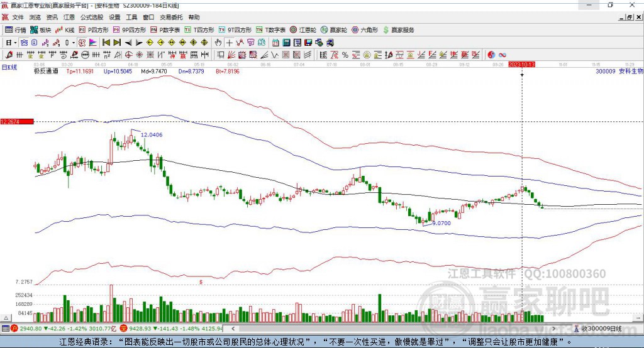Open the 日 period dropdown arrow
This screenshot has height=348, width=644.
(x=15, y=43)
